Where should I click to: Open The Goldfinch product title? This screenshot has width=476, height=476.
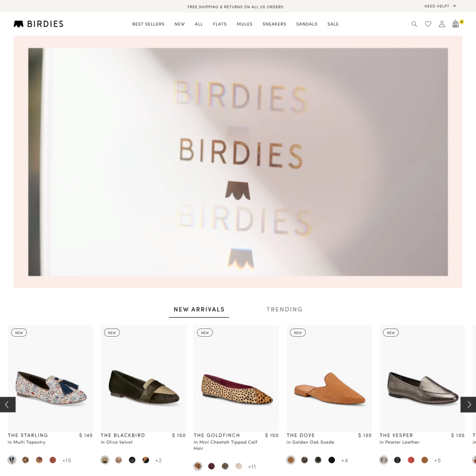point(217,435)
